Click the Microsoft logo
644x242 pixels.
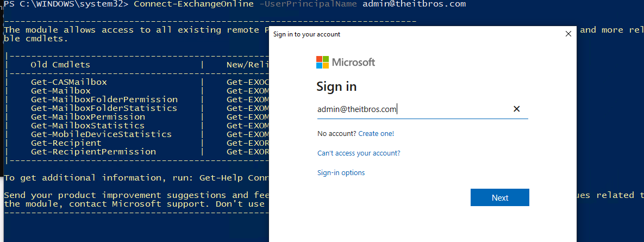point(346,63)
